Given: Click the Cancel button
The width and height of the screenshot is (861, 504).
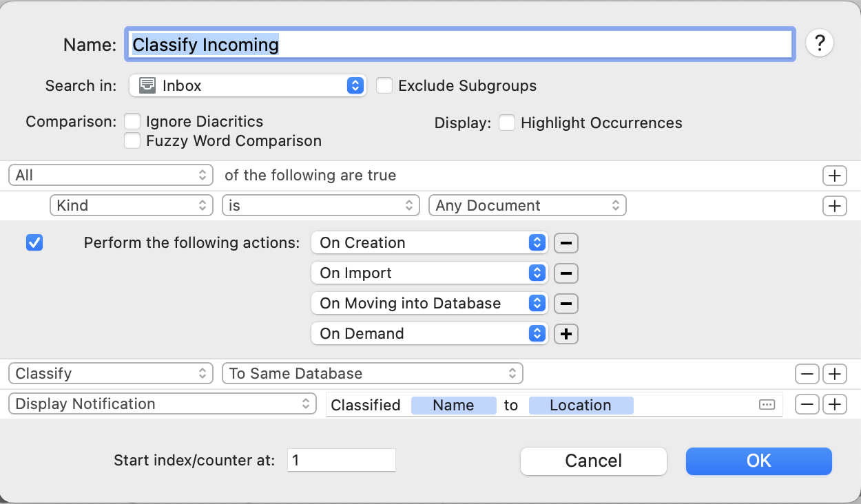Looking at the screenshot, I should click(x=593, y=461).
